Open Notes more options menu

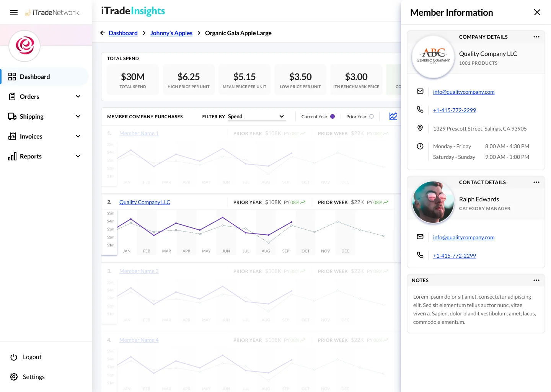pos(536,280)
